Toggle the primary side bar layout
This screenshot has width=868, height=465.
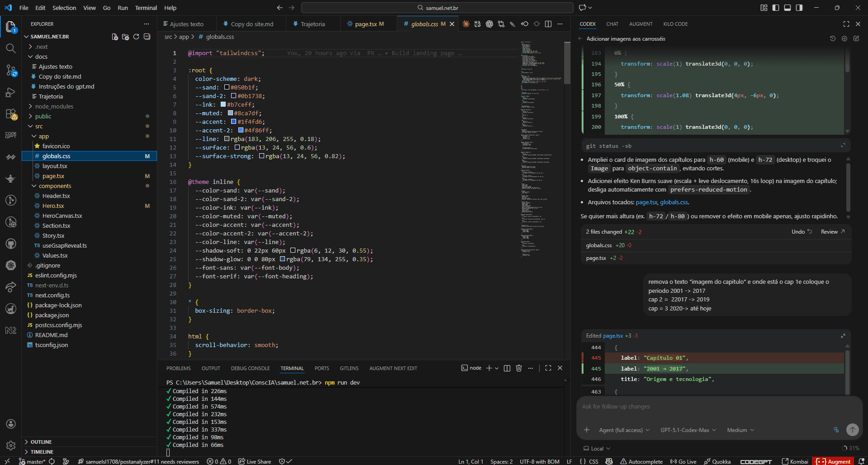point(776,8)
